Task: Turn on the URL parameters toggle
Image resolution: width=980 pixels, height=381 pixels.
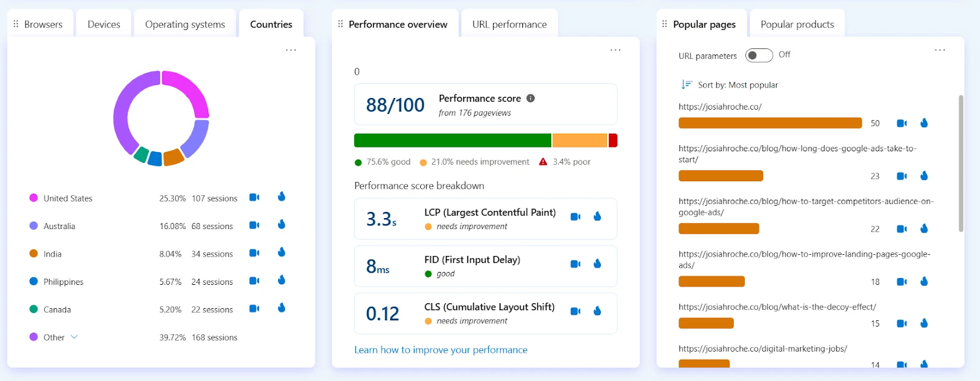Action: (x=758, y=55)
